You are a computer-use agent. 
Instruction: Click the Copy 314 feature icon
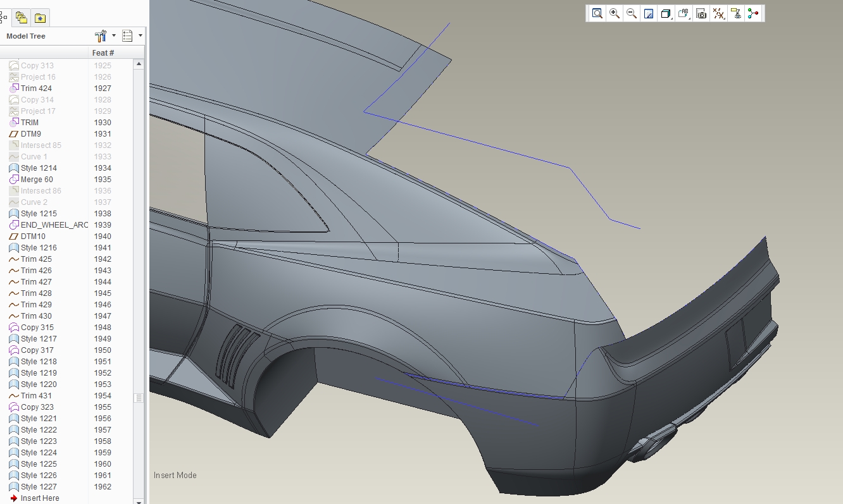[14, 100]
